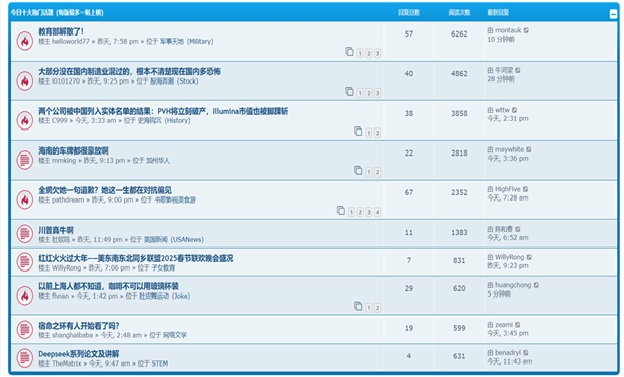View latest post by benadryl

coord(526,353)
